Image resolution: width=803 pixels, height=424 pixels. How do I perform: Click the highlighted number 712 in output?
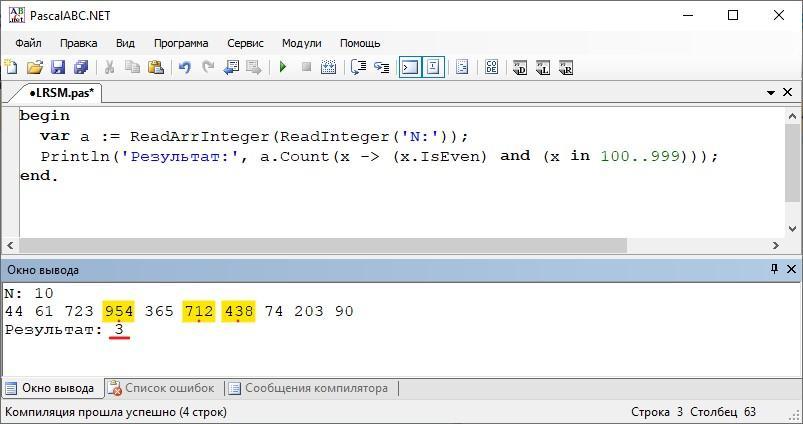click(198, 312)
